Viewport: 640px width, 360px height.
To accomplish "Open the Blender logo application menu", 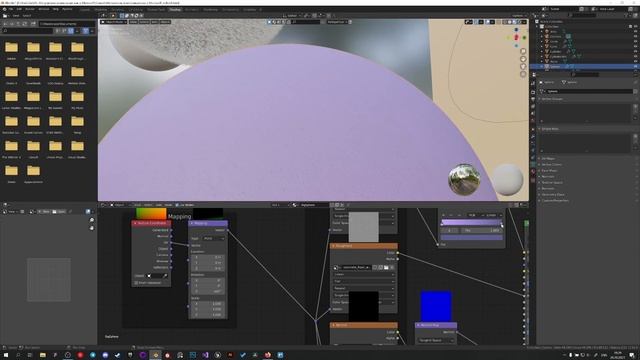I will (4, 9).
